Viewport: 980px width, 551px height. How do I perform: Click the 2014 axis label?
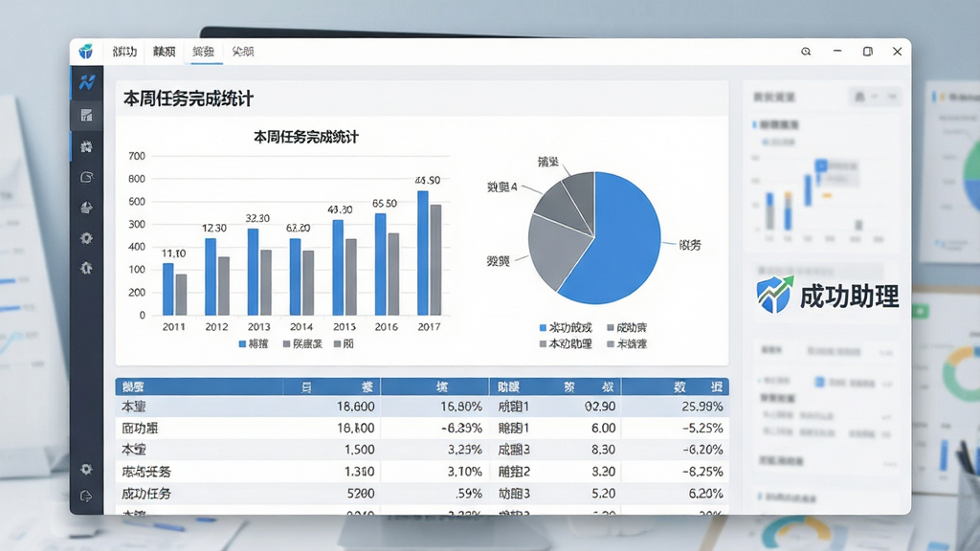(301, 327)
